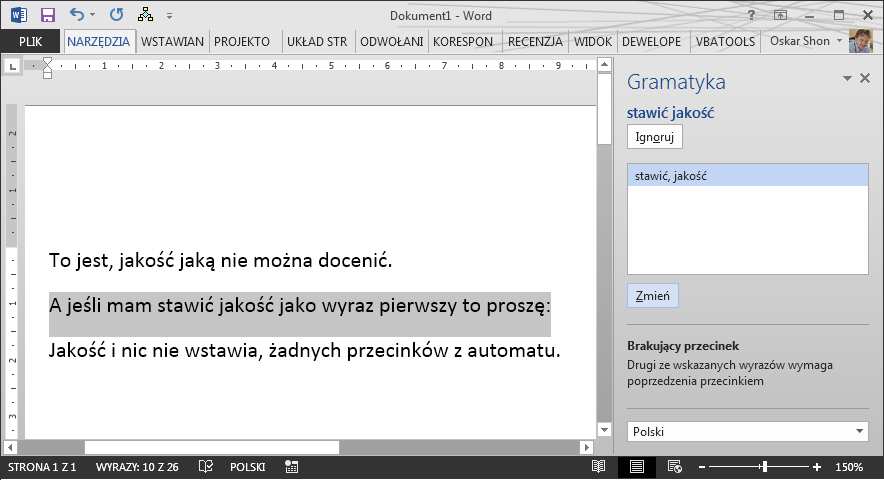Open the PLIK menu
This screenshot has height=480, width=884.
pos(30,42)
